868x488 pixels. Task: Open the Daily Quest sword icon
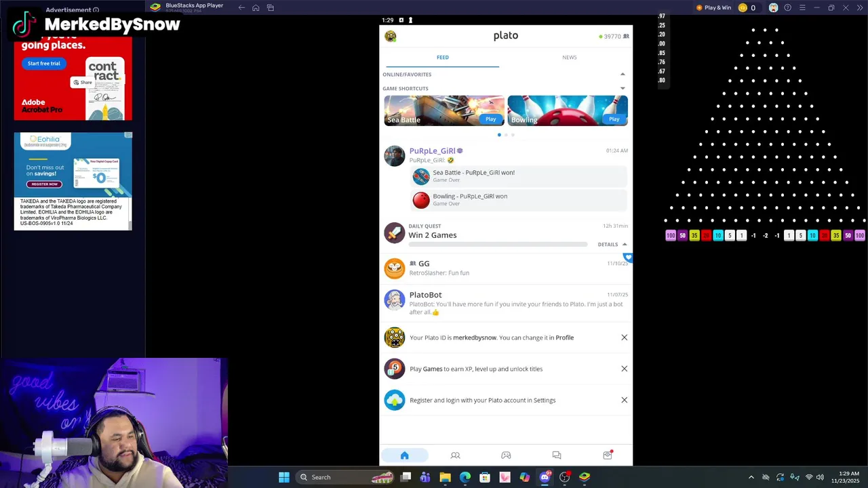(x=394, y=232)
